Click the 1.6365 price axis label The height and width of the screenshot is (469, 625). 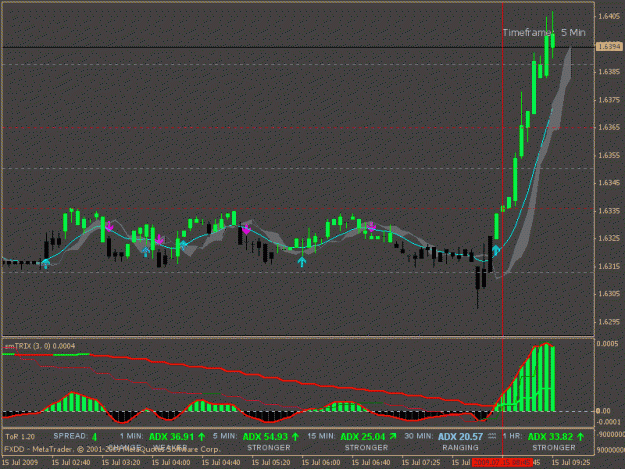click(x=609, y=128)
